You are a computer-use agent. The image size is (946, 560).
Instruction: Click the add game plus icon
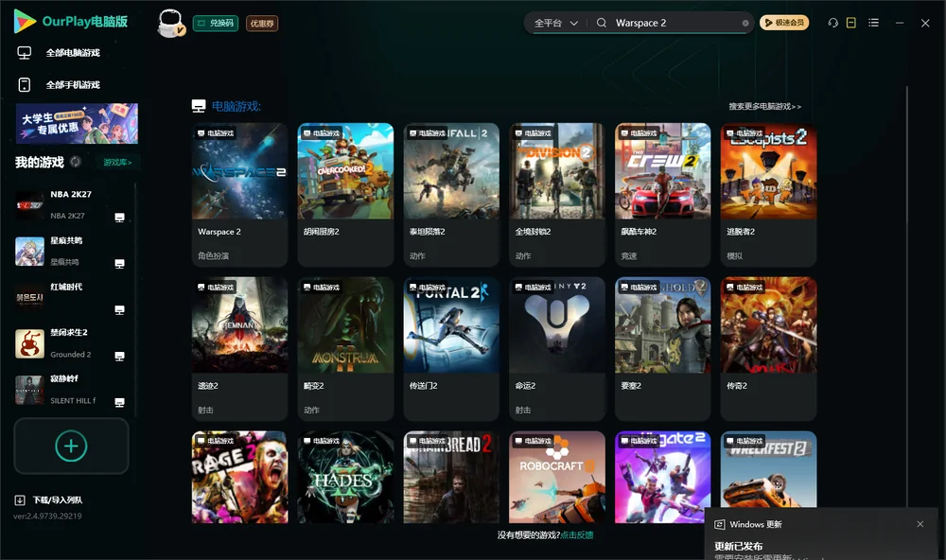(x=71, y=446)
